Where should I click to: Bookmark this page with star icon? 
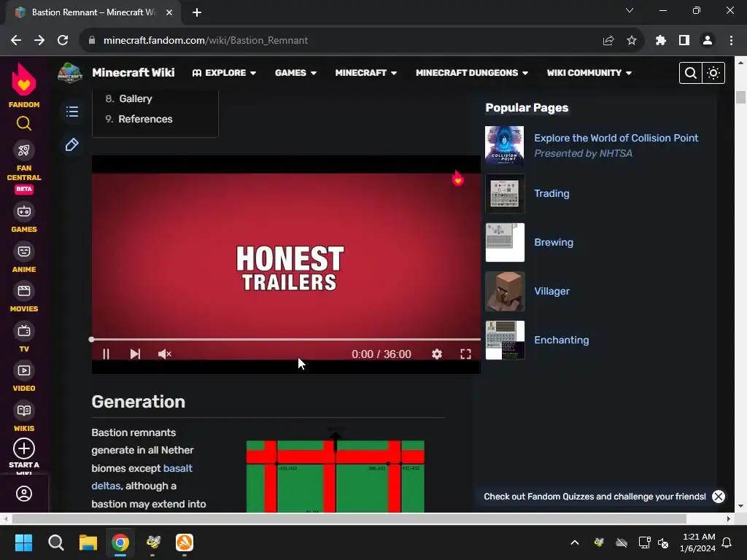point(631,41)
